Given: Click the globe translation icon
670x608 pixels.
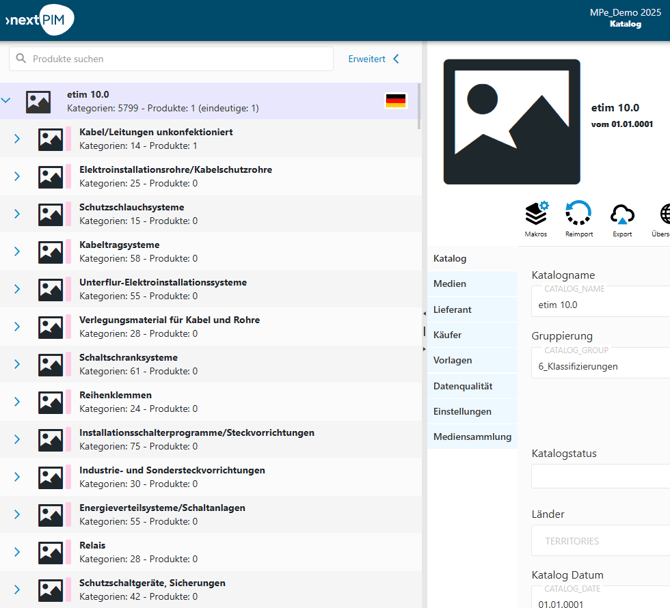Looking at the screenshot, I should [x=665, y=214].
